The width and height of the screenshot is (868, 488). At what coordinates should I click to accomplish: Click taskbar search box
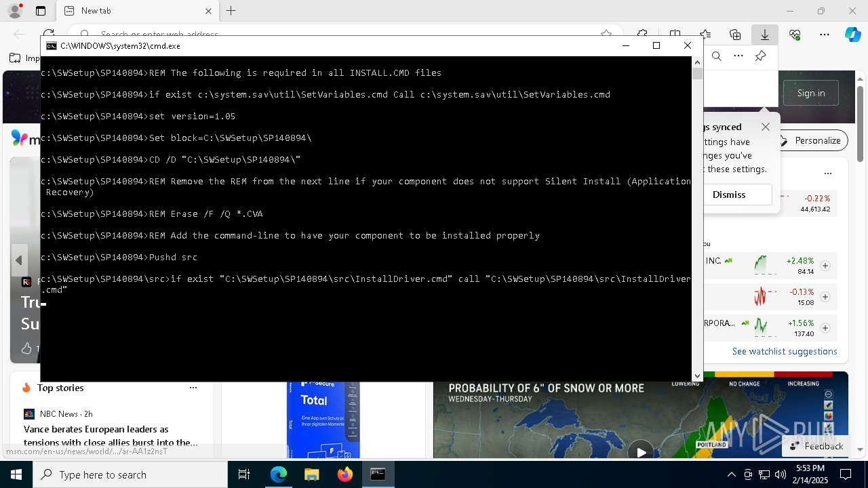click(x=130, y=474)
